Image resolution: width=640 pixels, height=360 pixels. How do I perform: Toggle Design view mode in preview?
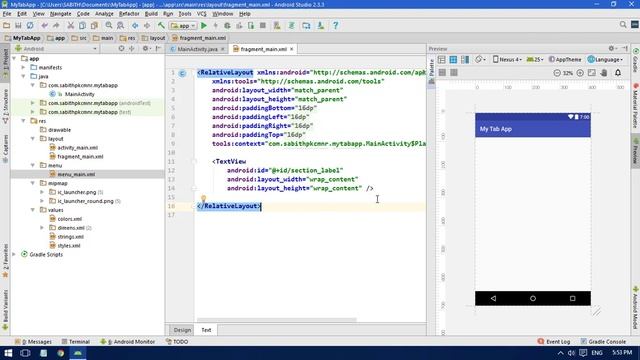[x=442, y=60]
